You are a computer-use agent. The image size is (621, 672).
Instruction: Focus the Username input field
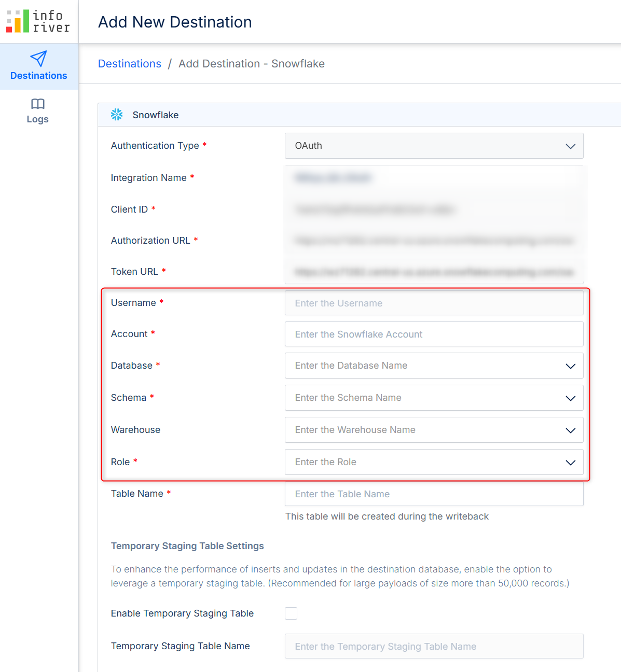tap(434, 303)
